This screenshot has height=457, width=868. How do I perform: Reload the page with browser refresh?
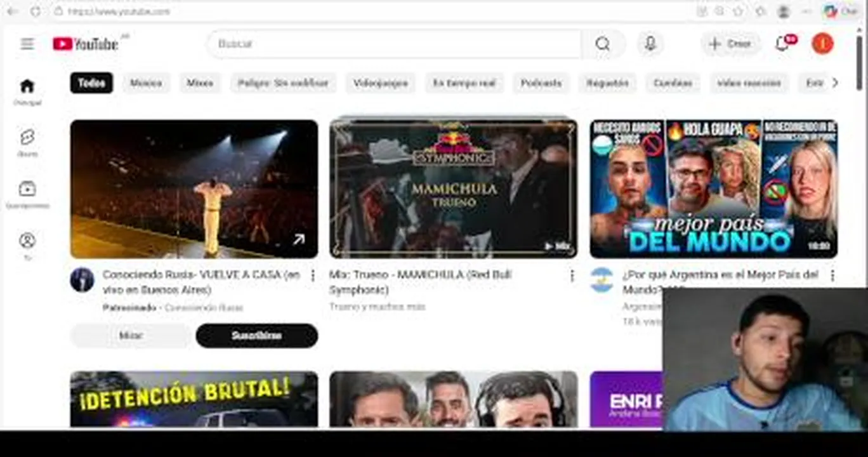pyautogui.click(x=36, y=11)
